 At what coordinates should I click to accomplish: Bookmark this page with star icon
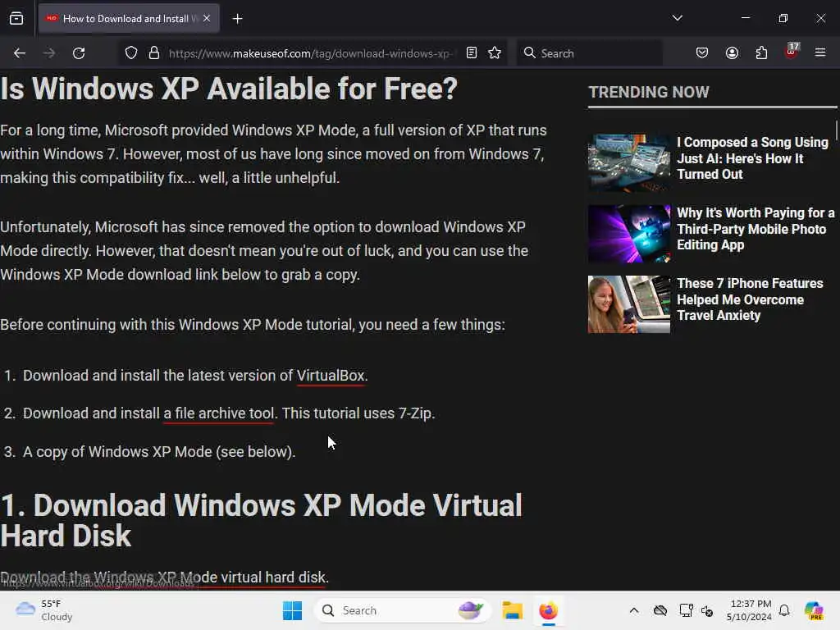coord(495,52)
